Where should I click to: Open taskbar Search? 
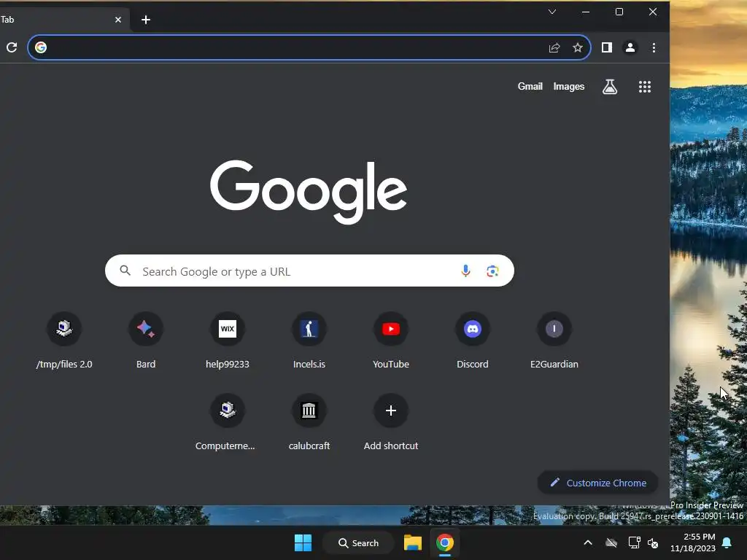pyautogui.click(x=358, y=542)
